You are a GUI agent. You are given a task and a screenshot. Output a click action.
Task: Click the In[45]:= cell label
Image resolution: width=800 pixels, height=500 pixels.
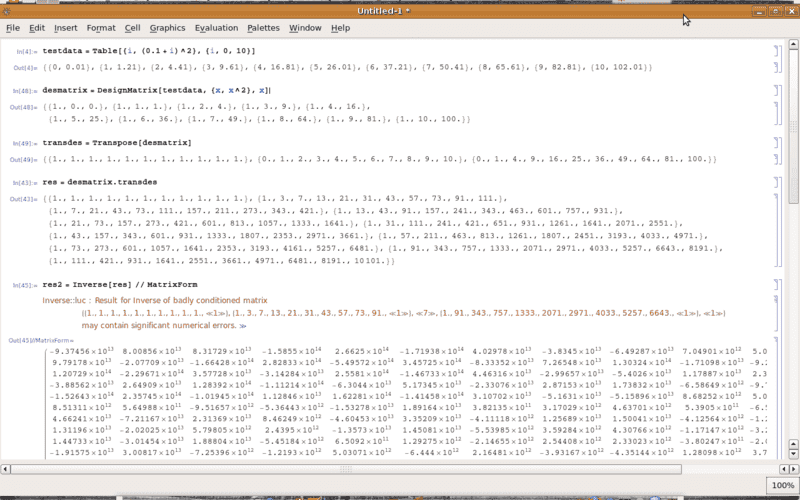click(26, 285)
